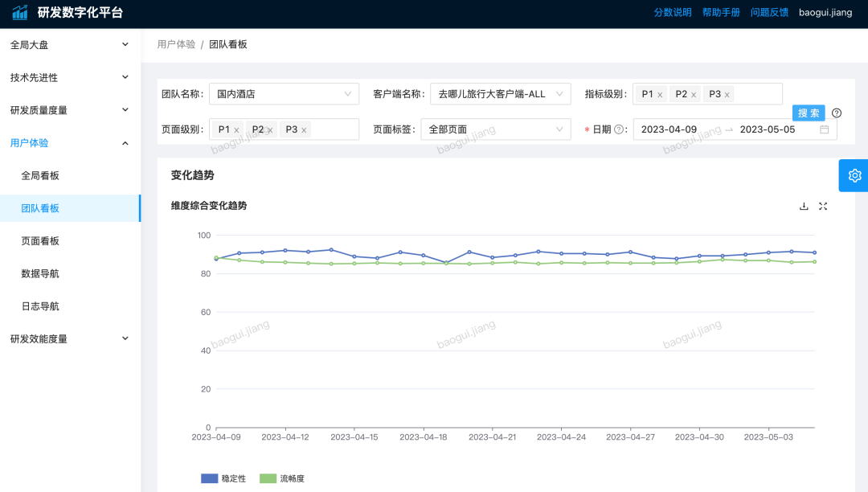
Task: Click the 变化趋势 section heading
Action: pos(192,175)
